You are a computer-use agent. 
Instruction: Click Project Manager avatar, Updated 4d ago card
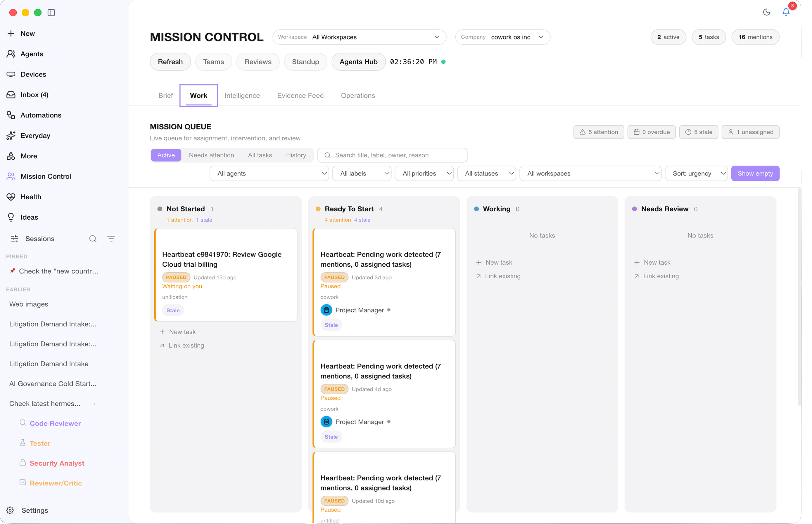(326, 422)
